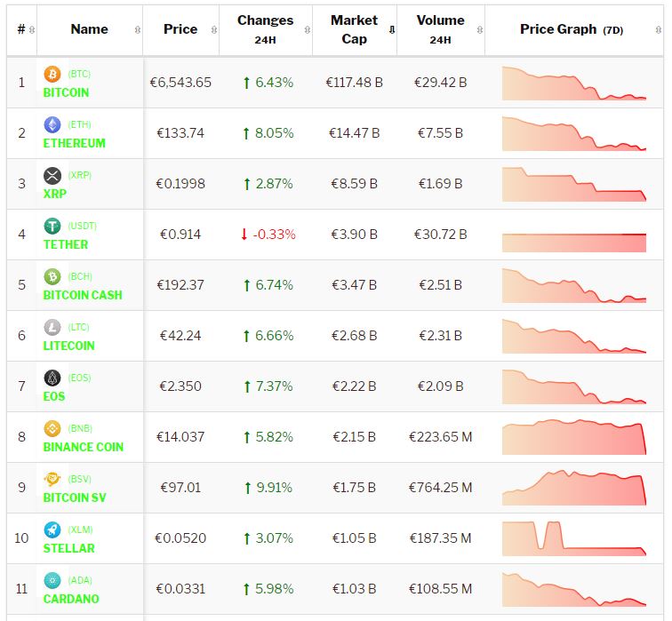The height and width of the screenshot is (621, 672).
Task: Click the Stellar rocket icon
Action: coord(52,529)
